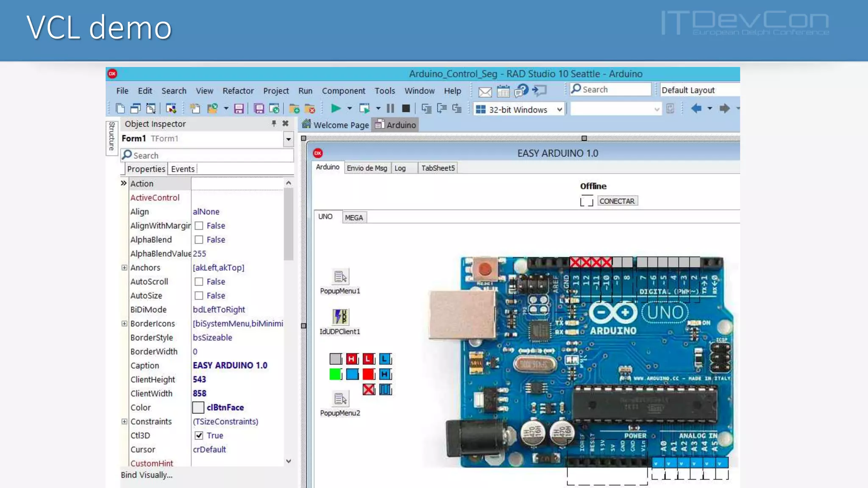Uncheck the Ctl3D True checkbox
The width and height of the screenshot is (868, 488).
pos(199,435)
